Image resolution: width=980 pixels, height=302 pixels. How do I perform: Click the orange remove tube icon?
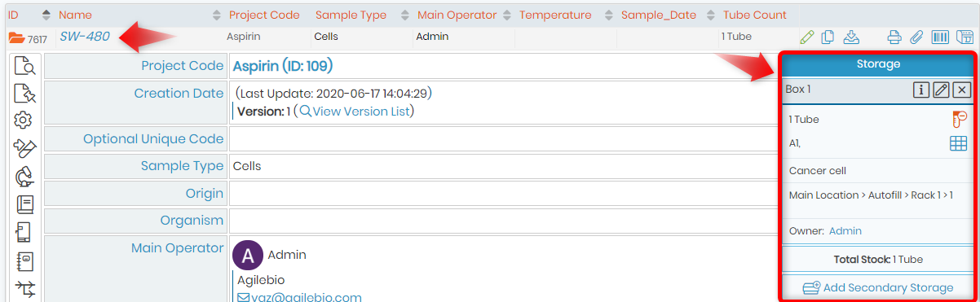click(x=958, y=120)
